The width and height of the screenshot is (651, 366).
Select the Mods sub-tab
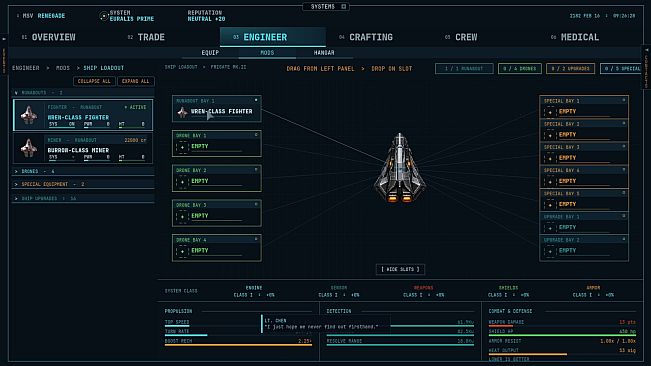(x=267, y=53)
